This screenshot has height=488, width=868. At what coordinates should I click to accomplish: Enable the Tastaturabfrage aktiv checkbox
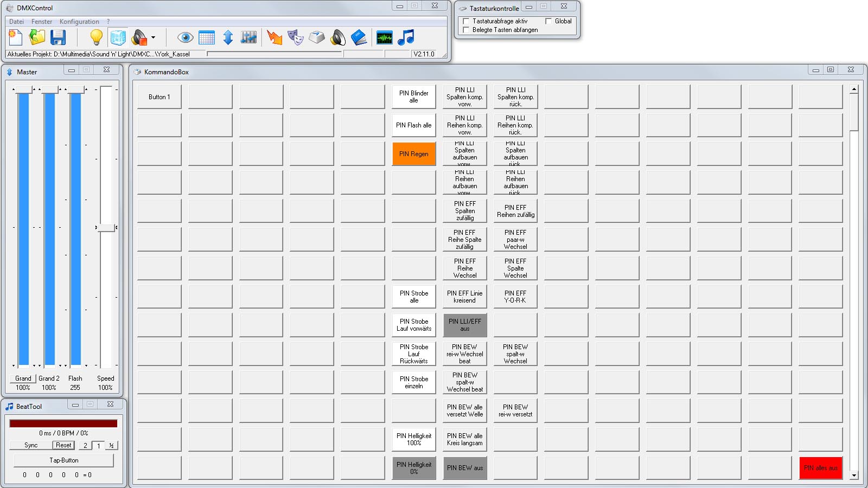pos(466,21)
